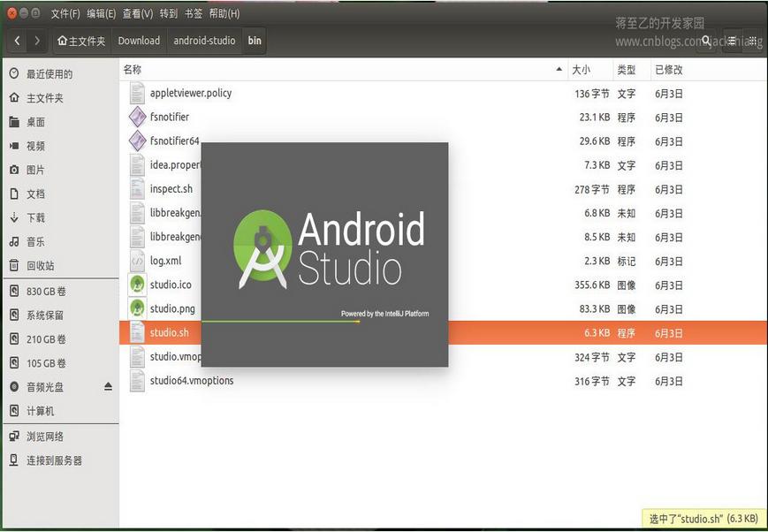Select the studio.sh file name
This screenshot has height=532, width=768.
(x=170, y=332)
